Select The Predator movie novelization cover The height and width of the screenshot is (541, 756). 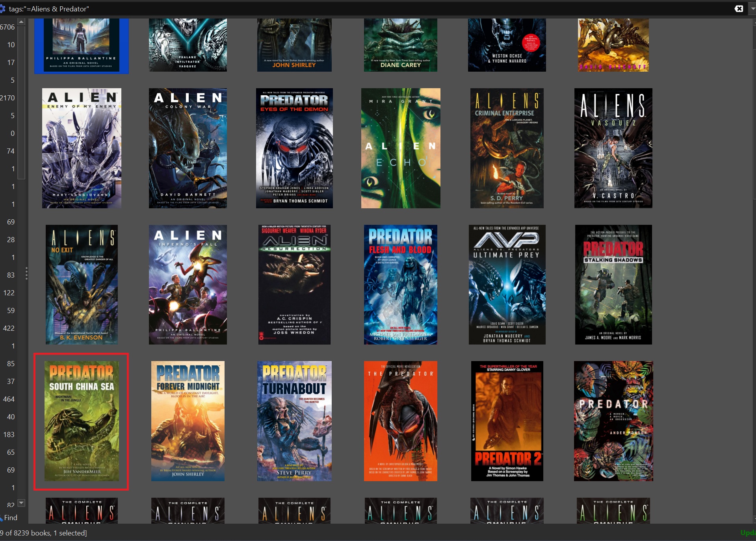[401, 421]
